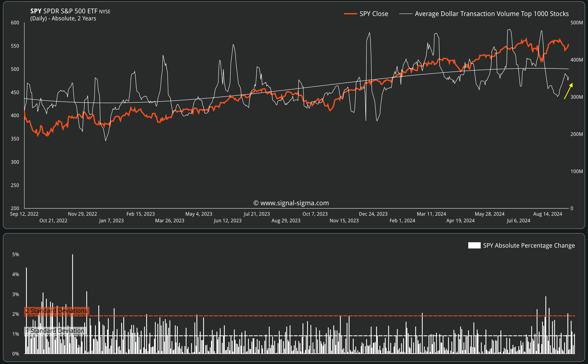Viewport: 588px width, 364px height.
Task: Click the 5% axis label in lower chart
Action: point(16,254)
